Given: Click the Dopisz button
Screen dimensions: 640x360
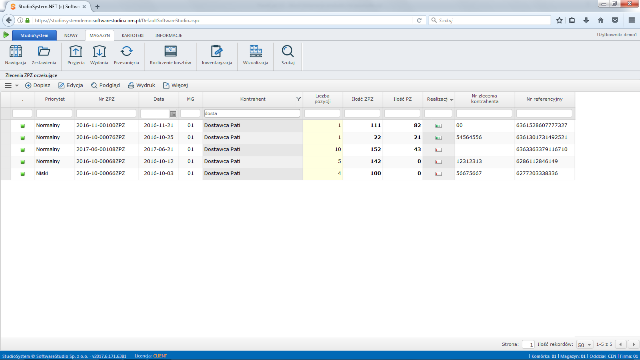Looking at the screenshot, I should pyautogui.click(x=38, y=85).
